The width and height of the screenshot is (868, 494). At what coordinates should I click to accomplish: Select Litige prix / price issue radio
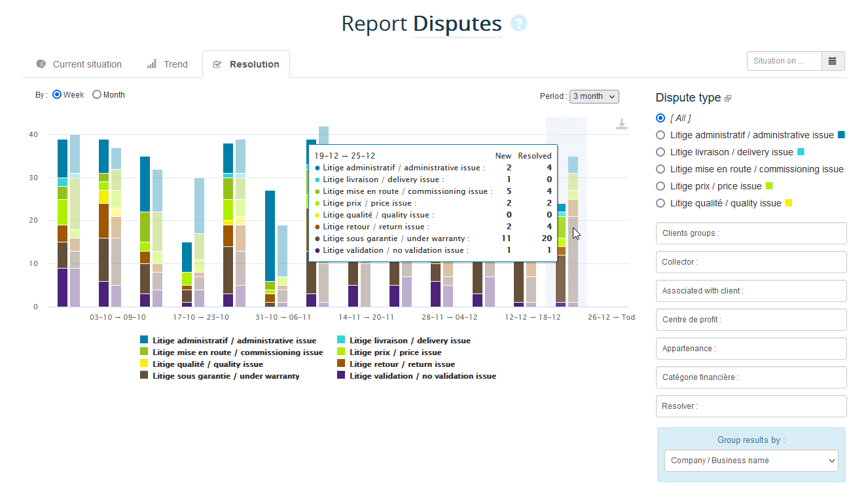[x=660, y=186]
